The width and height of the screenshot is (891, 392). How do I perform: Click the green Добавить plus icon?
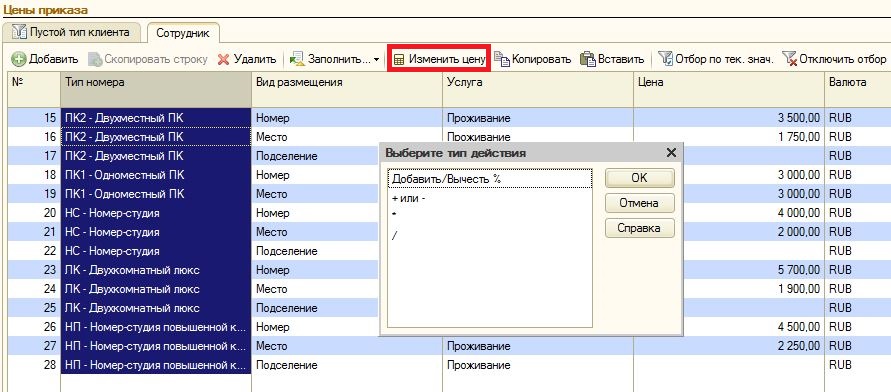click(x=19, y=59)
